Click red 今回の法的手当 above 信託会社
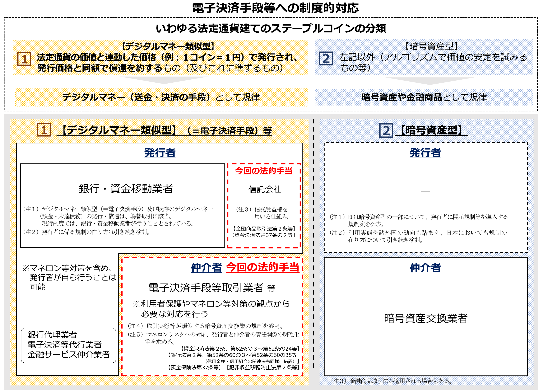The height and width of the screenshot is (392, 544). [x=264, y=171]
